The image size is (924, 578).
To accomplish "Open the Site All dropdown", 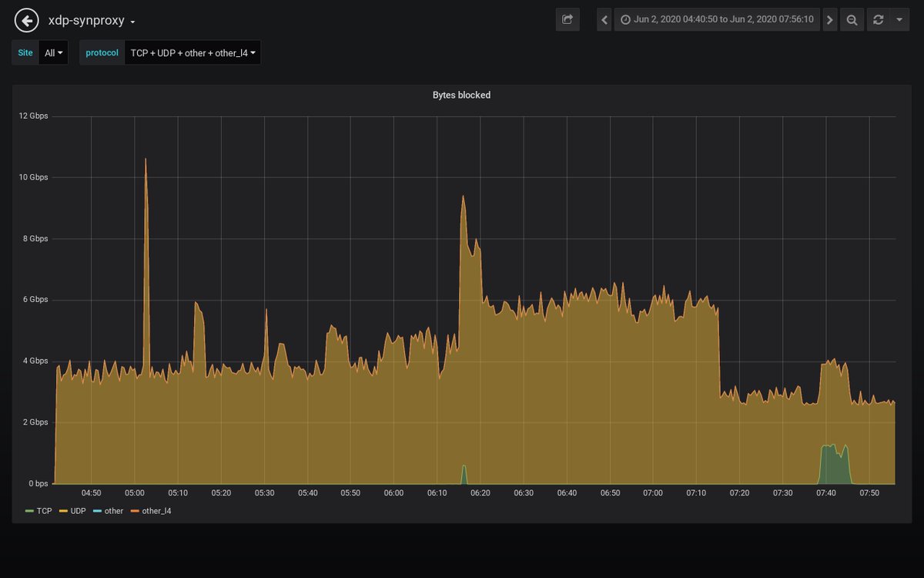I will pyautogui.click(x=53, y=52).
